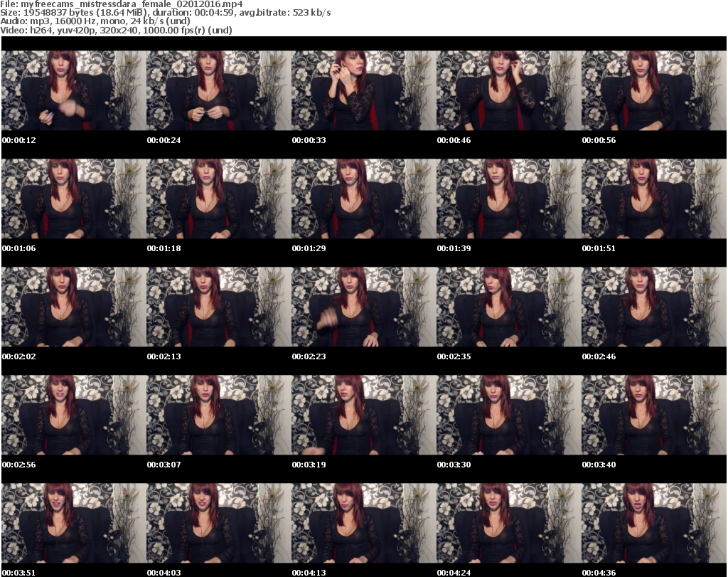Pick the preview image for 00:03:40
The width and height of the screenshot is (728, 577).
point(654,415)
